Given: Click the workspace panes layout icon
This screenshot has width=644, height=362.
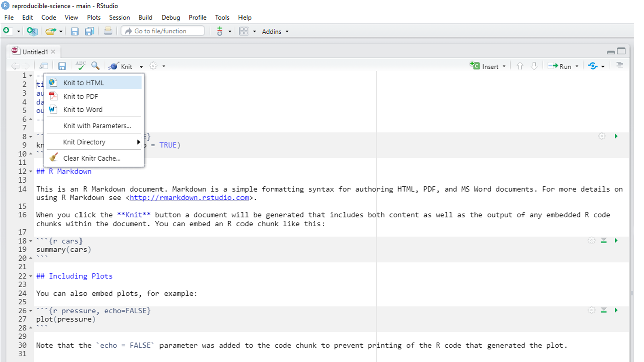Looking at the screenshot, I should [244, 31].
